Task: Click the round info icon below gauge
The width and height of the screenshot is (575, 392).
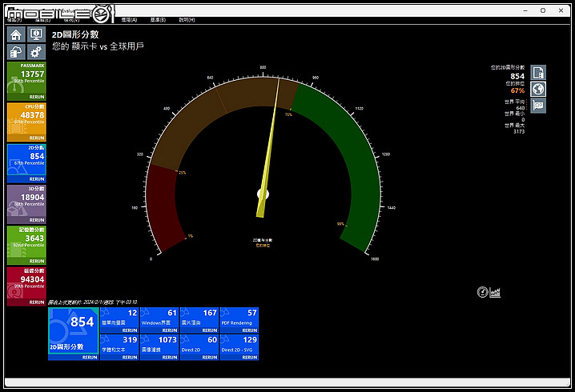Action: [x=482, y=293]
